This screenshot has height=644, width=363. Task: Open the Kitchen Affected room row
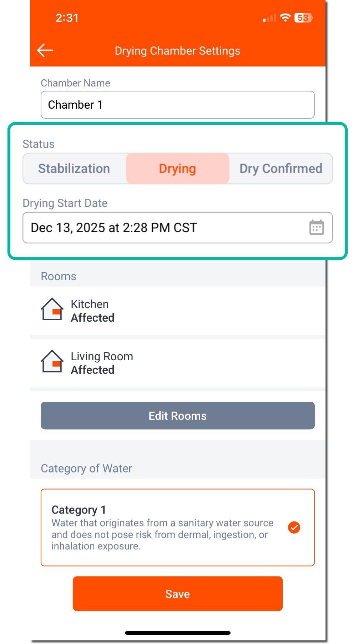177,311
